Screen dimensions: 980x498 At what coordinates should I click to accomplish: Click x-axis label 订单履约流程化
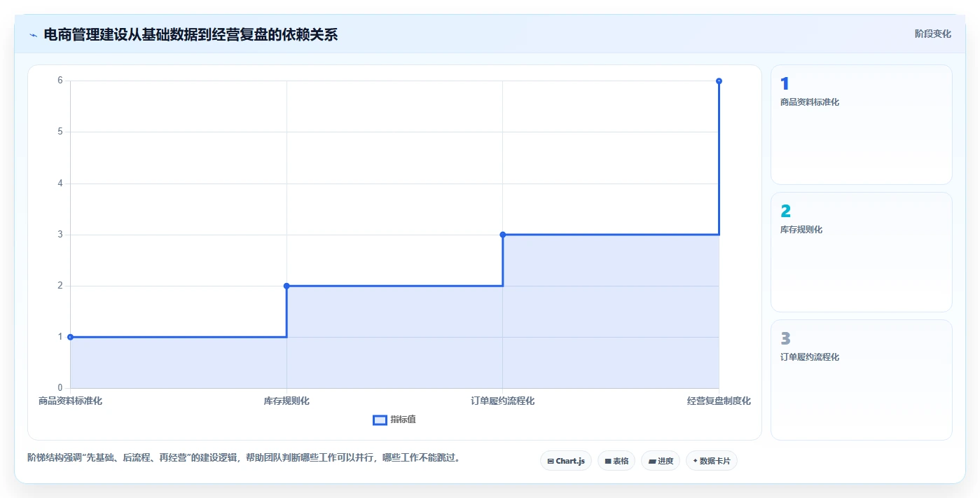tap(503, 401)
